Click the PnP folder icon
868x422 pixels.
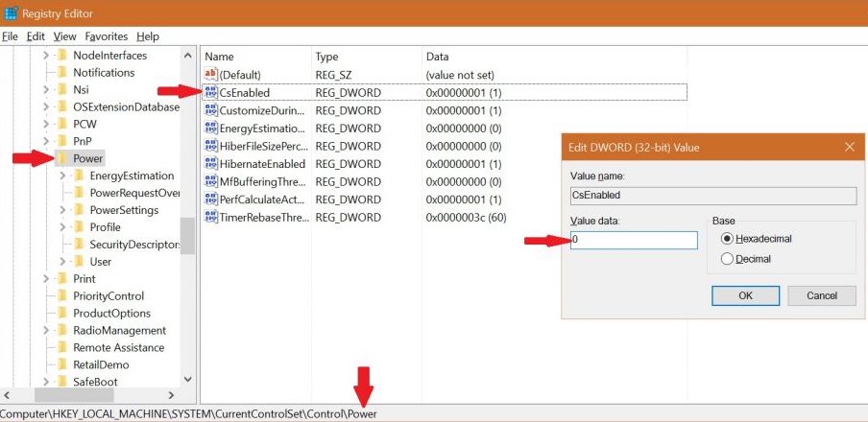coord(62,141)
